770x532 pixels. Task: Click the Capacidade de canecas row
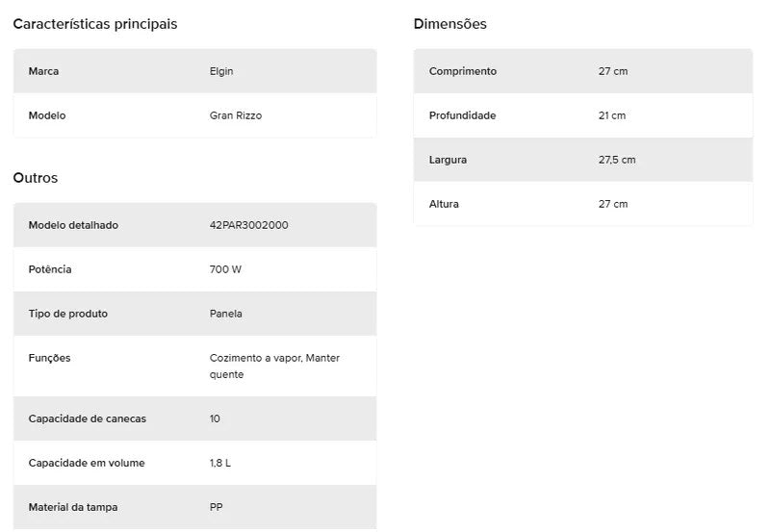point(195,418)
